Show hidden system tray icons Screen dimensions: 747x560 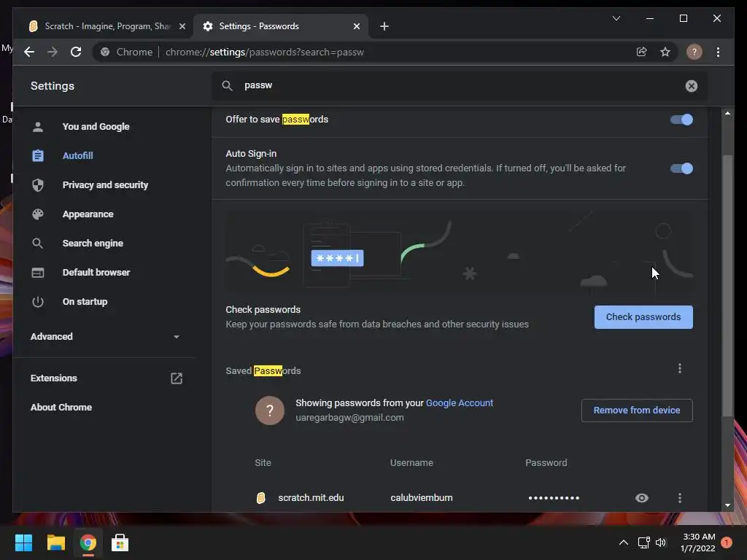(623, 542)
